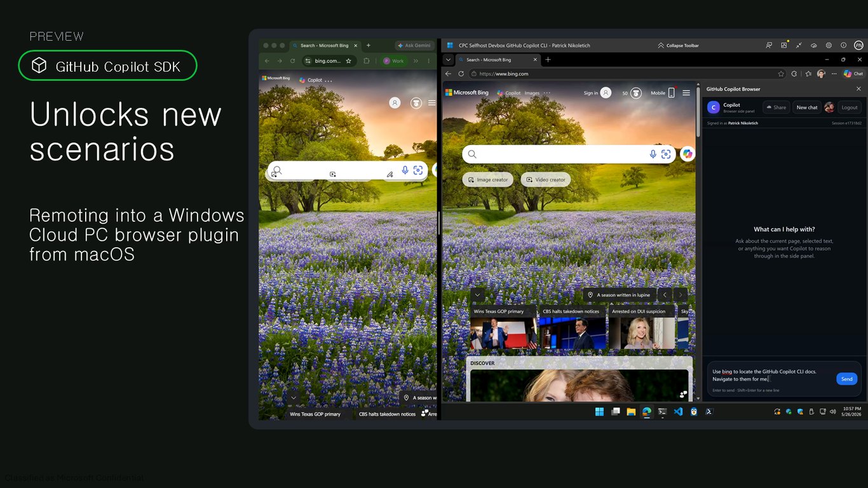Open the Cloud PC information icon
The width and height of the screenshot is (868, 488).
[x=843, y=46]
